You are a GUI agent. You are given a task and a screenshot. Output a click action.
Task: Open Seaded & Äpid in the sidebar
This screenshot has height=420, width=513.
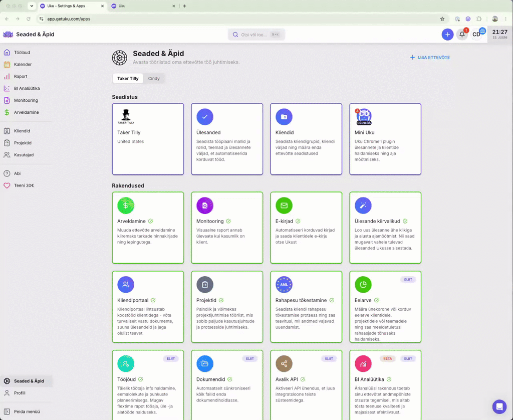click(x=27, y=381)
